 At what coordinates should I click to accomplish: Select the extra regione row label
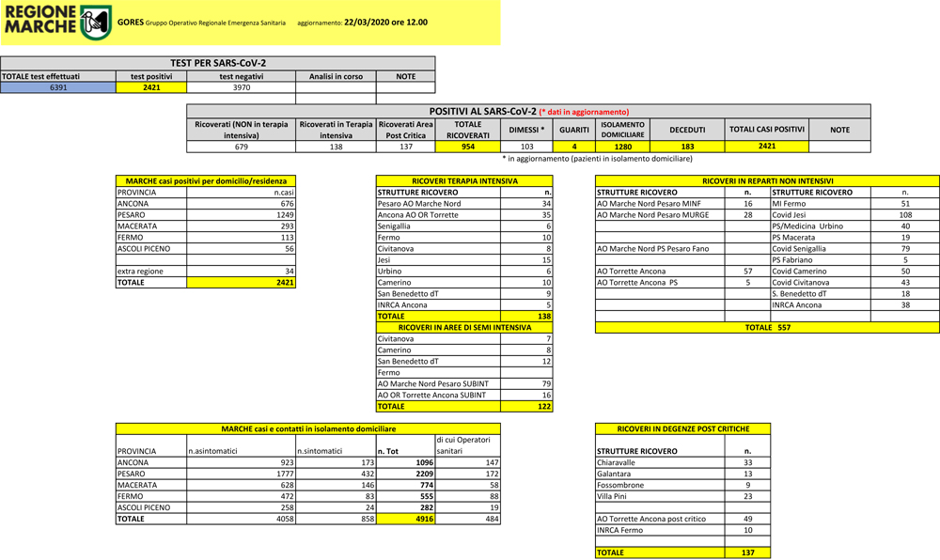point(150,271)
